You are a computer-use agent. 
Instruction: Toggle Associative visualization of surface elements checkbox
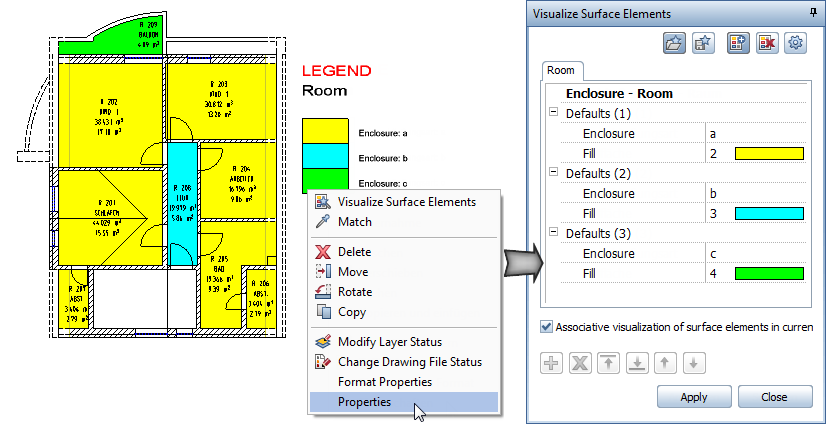[546, 326]
